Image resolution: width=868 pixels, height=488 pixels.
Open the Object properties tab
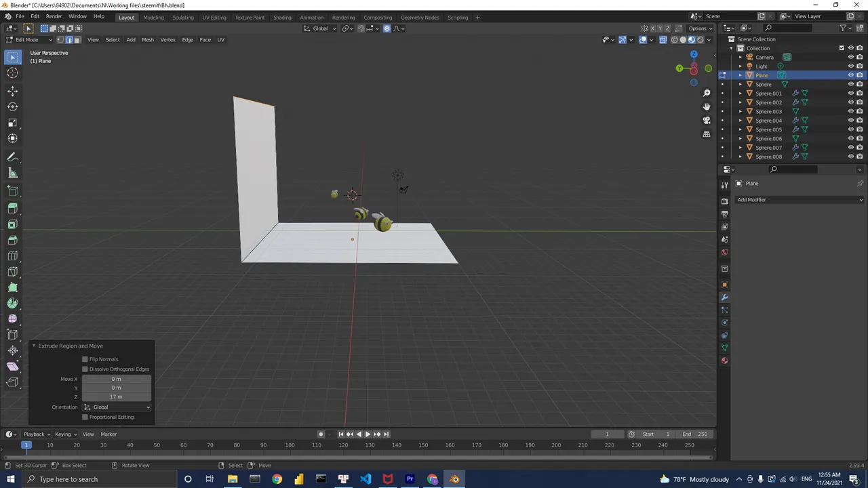pos(724,285)
